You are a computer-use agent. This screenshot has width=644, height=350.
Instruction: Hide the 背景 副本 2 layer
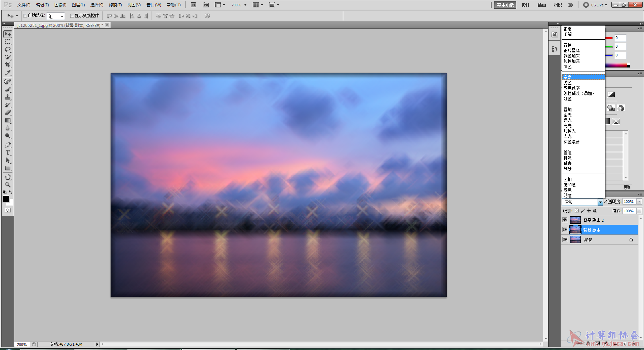(x=565, y=220)
